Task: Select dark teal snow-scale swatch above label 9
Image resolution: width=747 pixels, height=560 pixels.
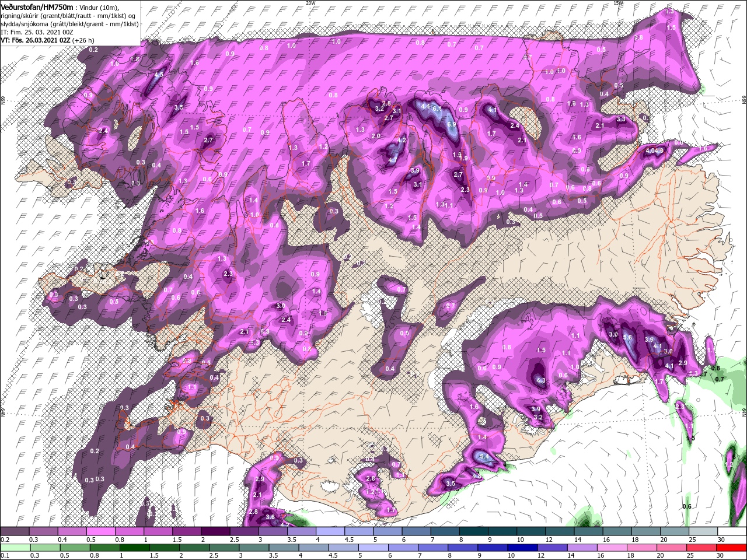Action: click(502, 532)
